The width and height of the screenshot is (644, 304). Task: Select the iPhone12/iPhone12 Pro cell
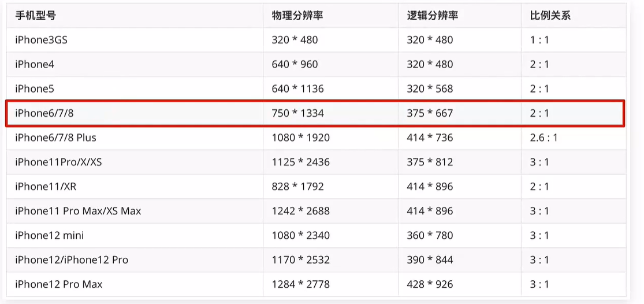[x=72, y=259]
